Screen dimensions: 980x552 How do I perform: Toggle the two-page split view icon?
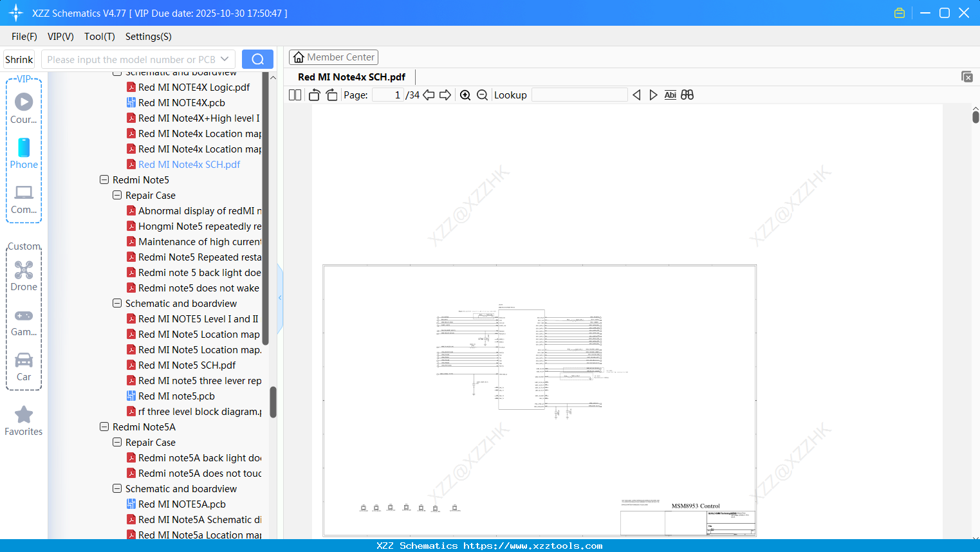pos(295,95)
